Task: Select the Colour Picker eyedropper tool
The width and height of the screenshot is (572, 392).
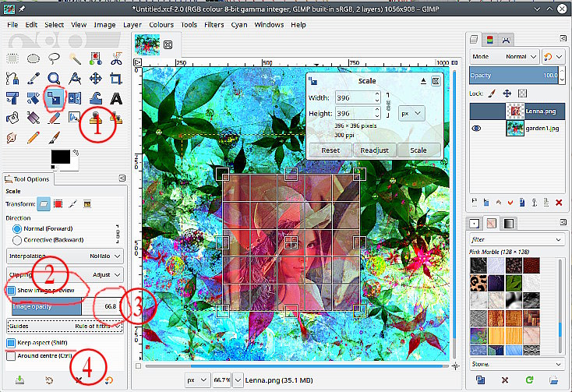Action: click(x=34, y=79)
